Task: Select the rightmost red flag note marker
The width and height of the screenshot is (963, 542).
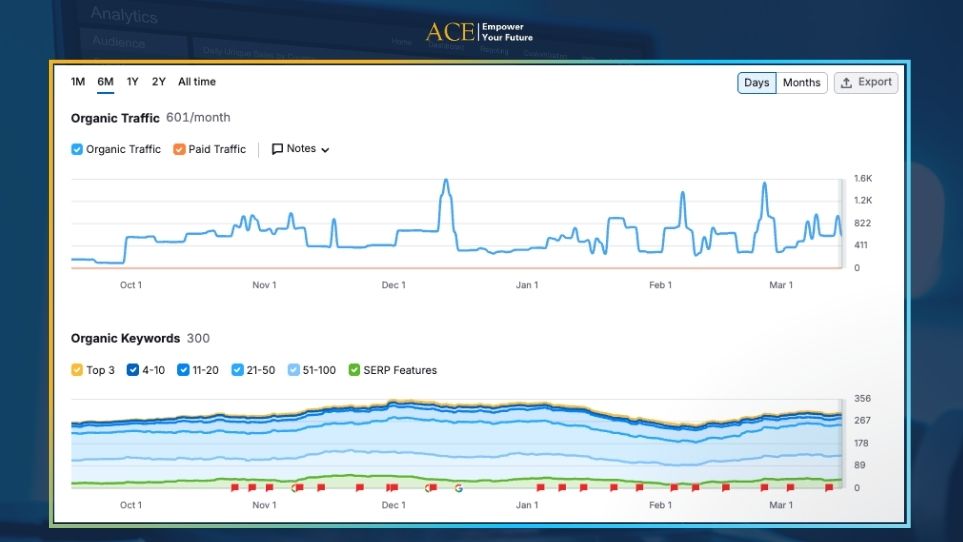Action: (829, 488)
